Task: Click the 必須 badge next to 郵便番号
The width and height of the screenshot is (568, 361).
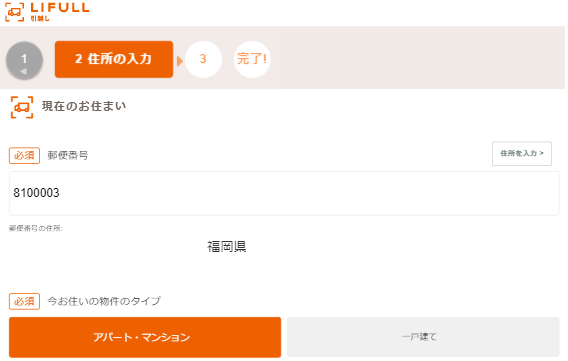Action: click(24, 156)
